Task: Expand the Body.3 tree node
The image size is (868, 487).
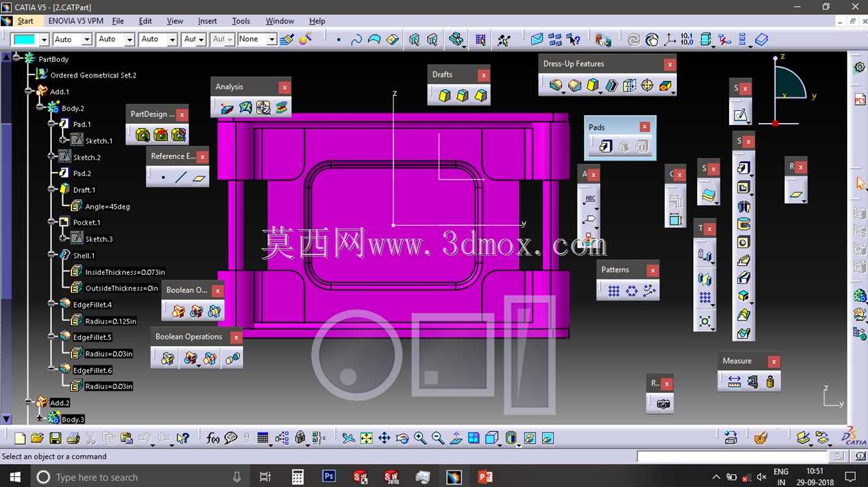Action: coord(40,419)
